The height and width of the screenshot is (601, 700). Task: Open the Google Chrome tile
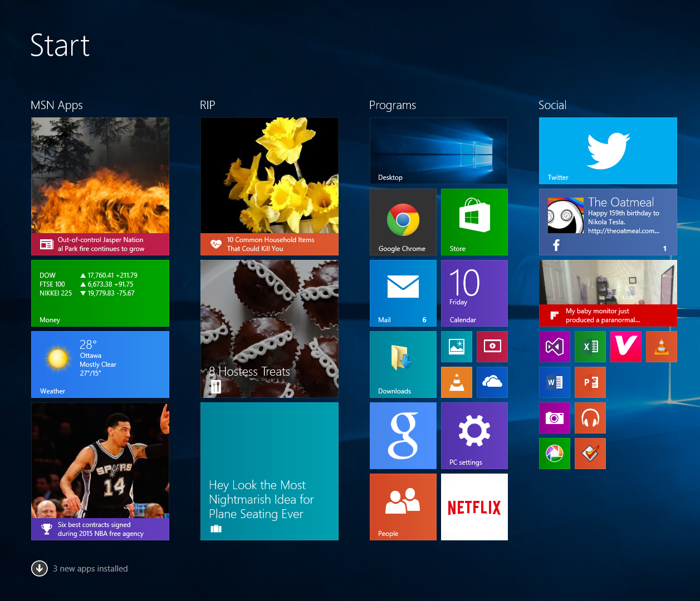(403, 221)
